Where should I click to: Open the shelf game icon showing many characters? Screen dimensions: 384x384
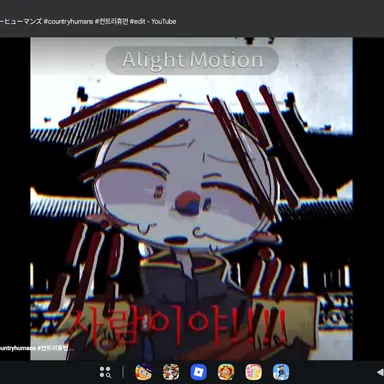coord(171,372)
